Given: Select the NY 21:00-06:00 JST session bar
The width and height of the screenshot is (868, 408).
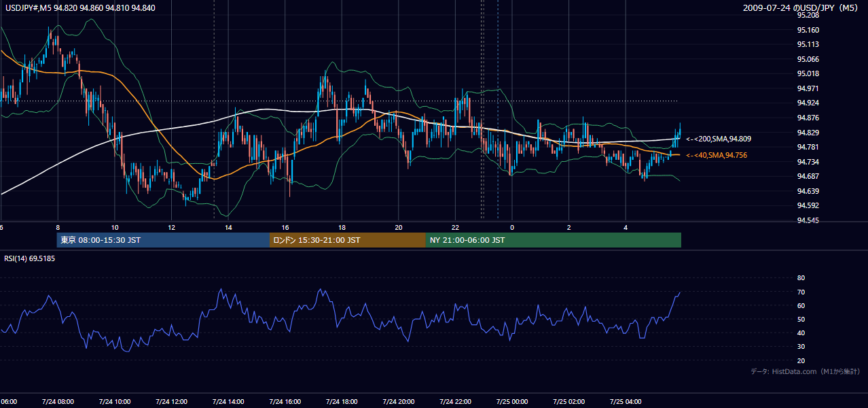Looking at the screenshot, I should pos(554,240).
